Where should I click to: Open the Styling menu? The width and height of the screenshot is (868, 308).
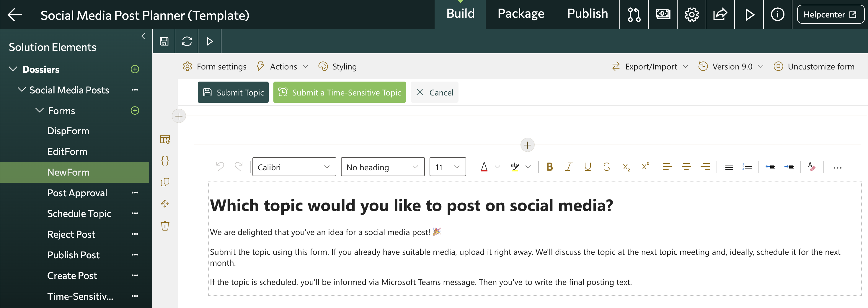[338, 67]
